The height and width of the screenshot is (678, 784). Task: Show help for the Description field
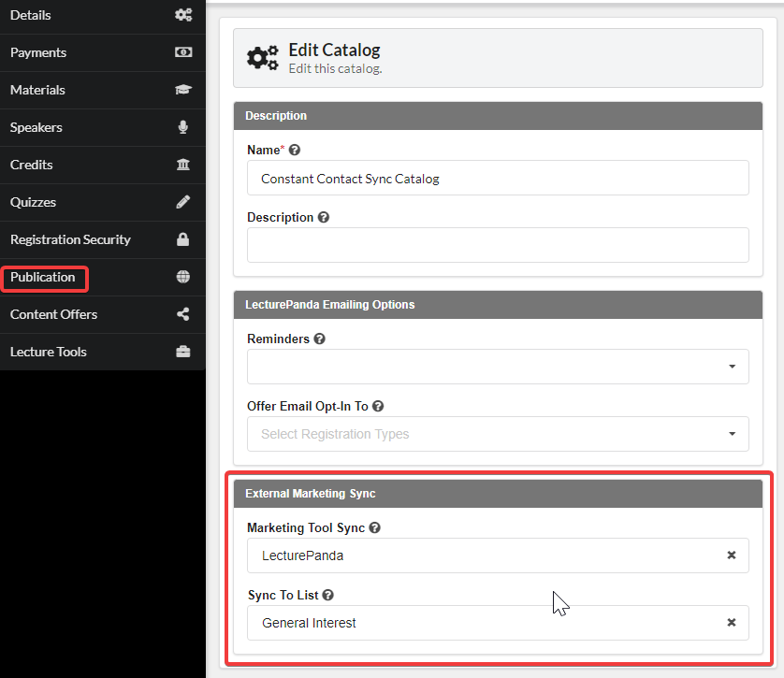pyautogui.click(x=324, y=217)
